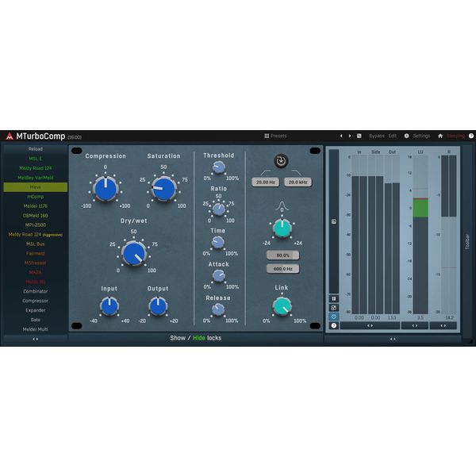Click the Settings label
This screenshot has width=476, height=476.
[x=421, y=136]
